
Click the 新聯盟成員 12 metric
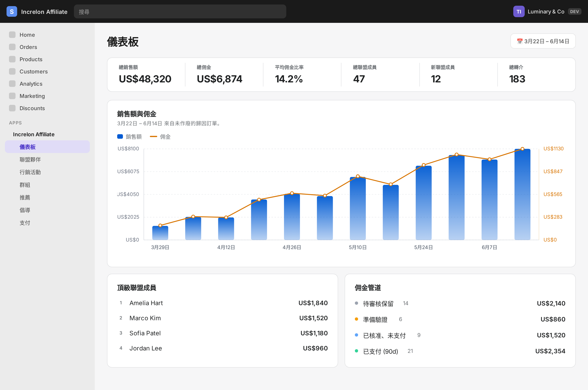(443, 75)
